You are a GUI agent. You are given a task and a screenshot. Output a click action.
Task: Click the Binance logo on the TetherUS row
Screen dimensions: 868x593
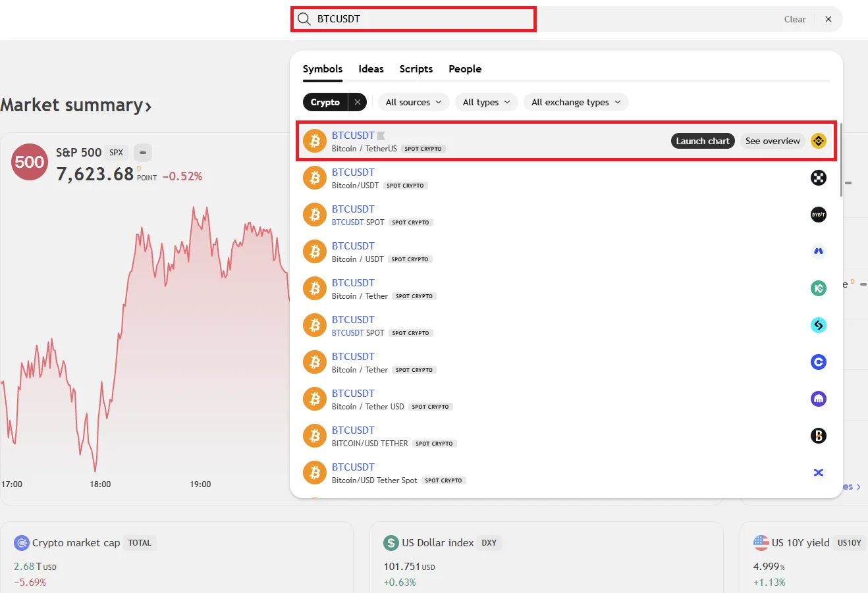pyautogui.click(x=819, y=141)
